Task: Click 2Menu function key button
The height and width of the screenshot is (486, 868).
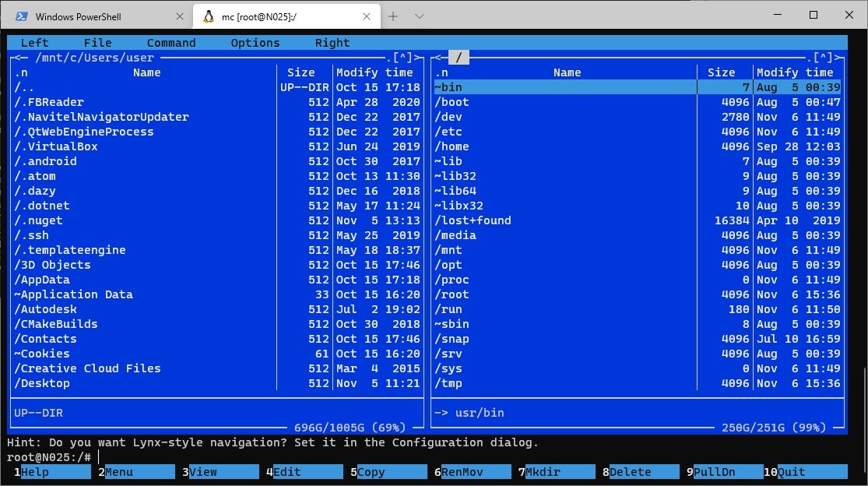Action: [x=137, y=472]
